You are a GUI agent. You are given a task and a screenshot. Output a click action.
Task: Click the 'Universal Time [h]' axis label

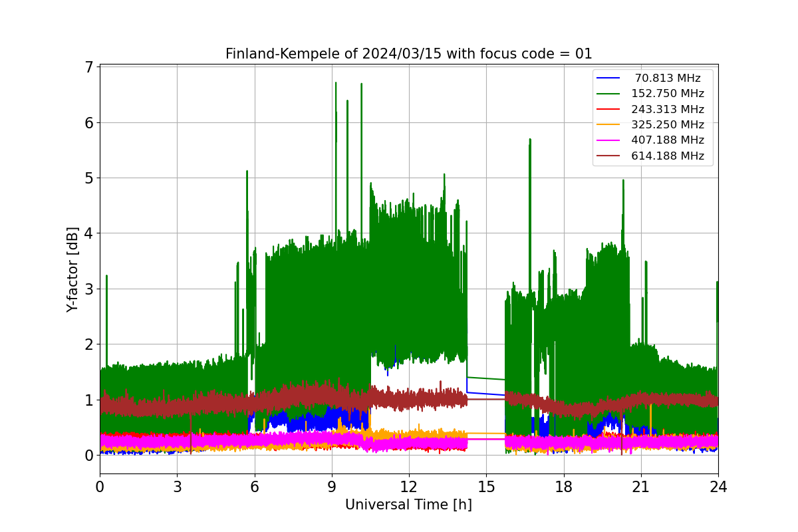pyautogui.click(x=408, y=505)
